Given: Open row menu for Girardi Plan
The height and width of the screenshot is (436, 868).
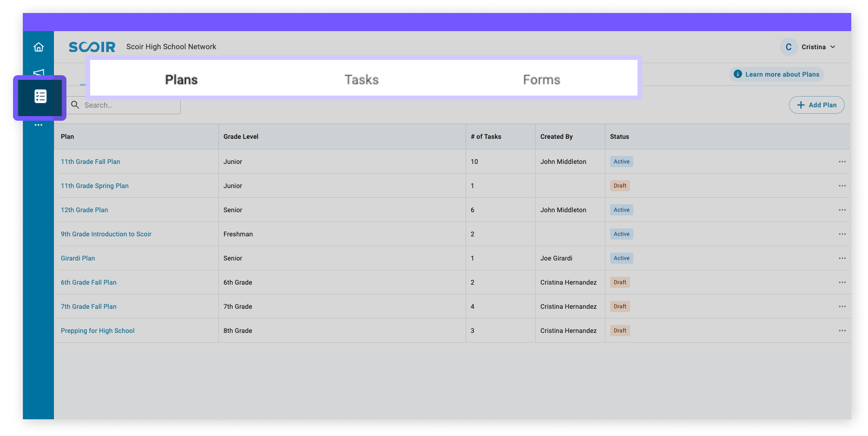Looking at the screenshot, I should tap(842, 258).
